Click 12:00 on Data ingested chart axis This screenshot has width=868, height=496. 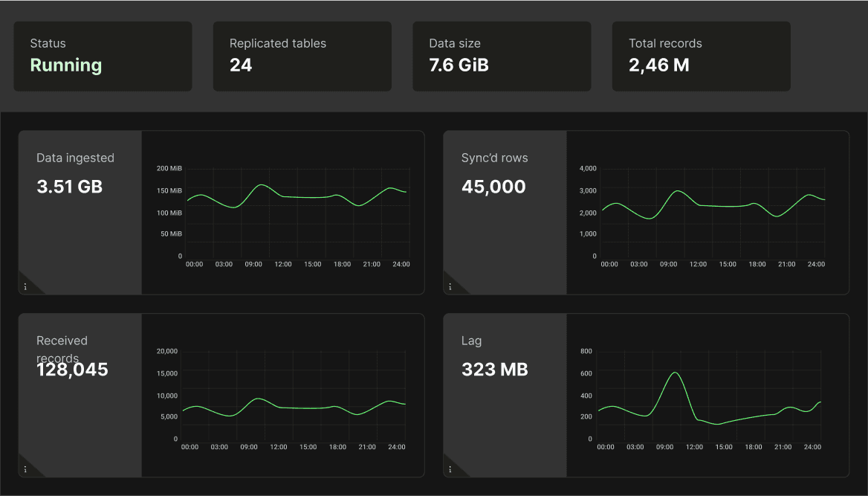point(282,264)
